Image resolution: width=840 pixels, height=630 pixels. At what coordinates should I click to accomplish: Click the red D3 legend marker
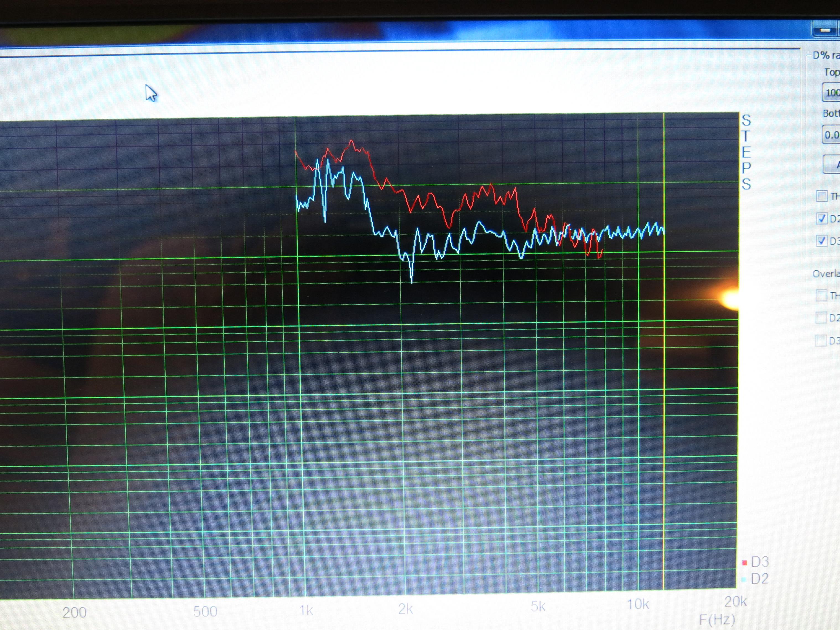point(744,562)
